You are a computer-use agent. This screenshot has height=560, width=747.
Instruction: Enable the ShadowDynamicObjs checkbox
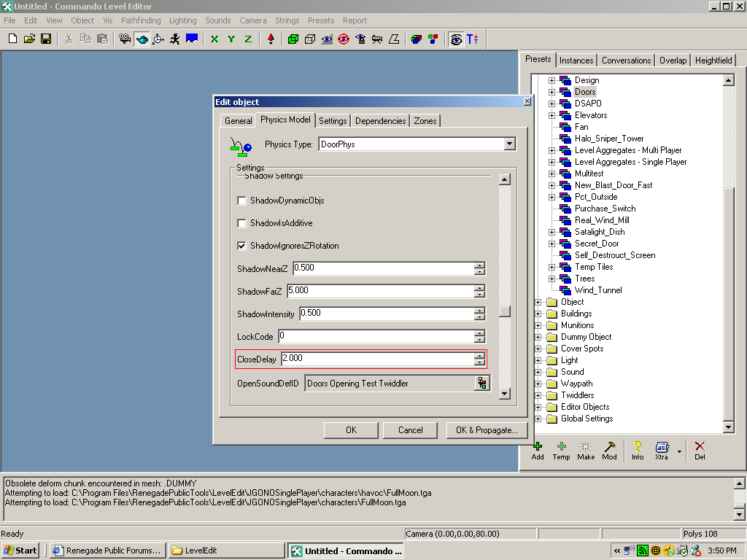[x=242, y=201]
